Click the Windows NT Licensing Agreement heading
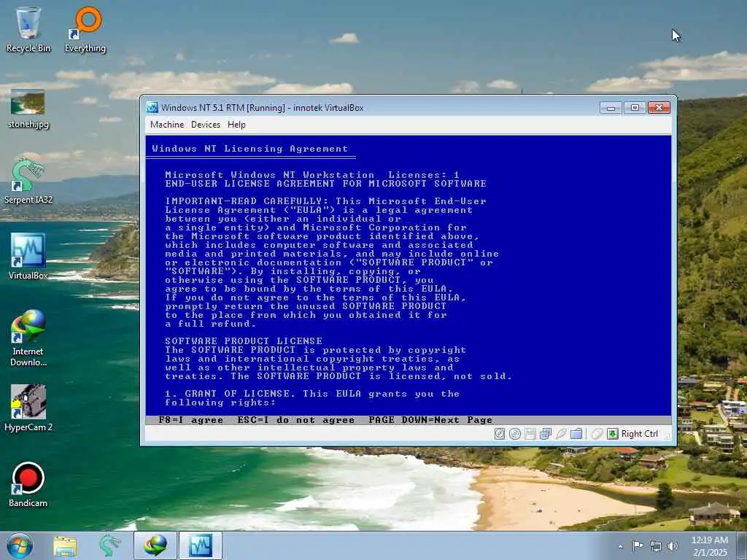The width and height of the screenshot is (747, 560). tap(250, 149)
